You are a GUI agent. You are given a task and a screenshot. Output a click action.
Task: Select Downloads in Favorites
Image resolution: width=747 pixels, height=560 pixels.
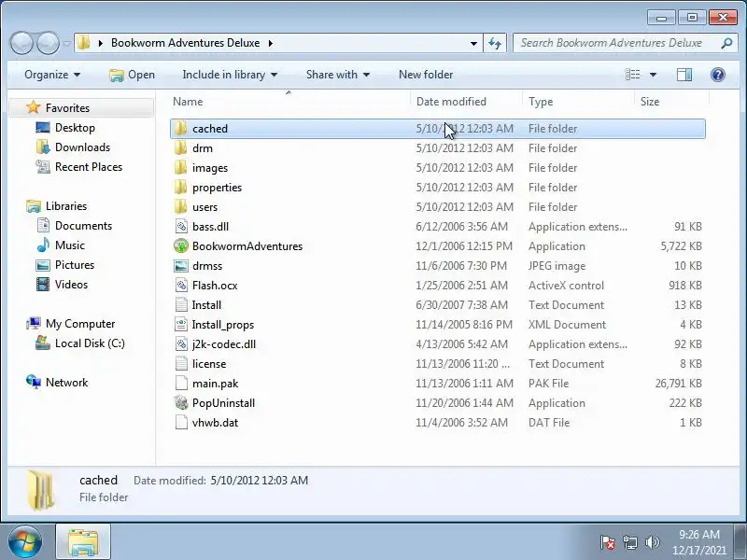coord(82,147)
